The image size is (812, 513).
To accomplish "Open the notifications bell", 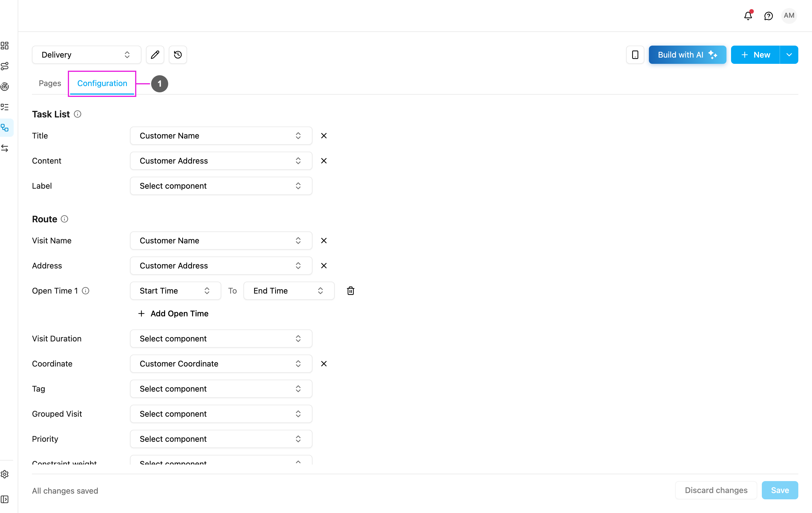I will [748, 15].
